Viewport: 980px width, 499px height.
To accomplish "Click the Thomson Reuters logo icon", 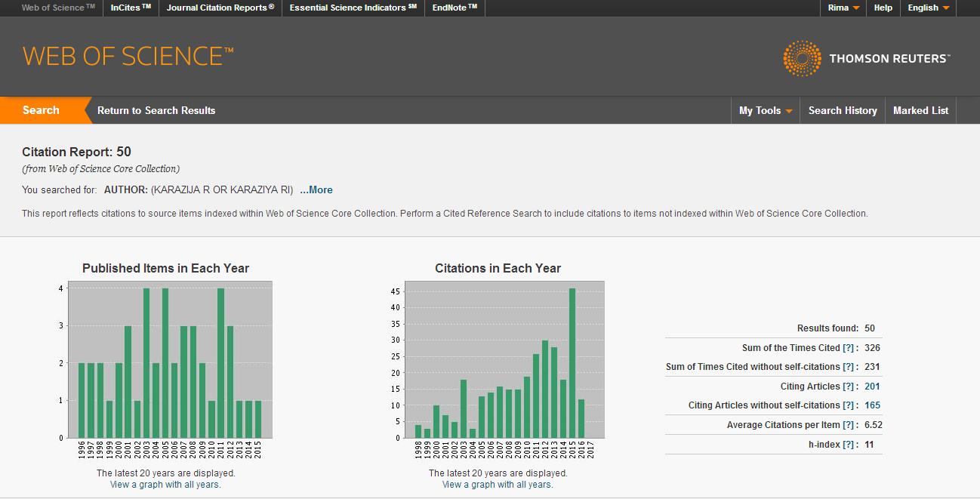I will coord(802,59).
